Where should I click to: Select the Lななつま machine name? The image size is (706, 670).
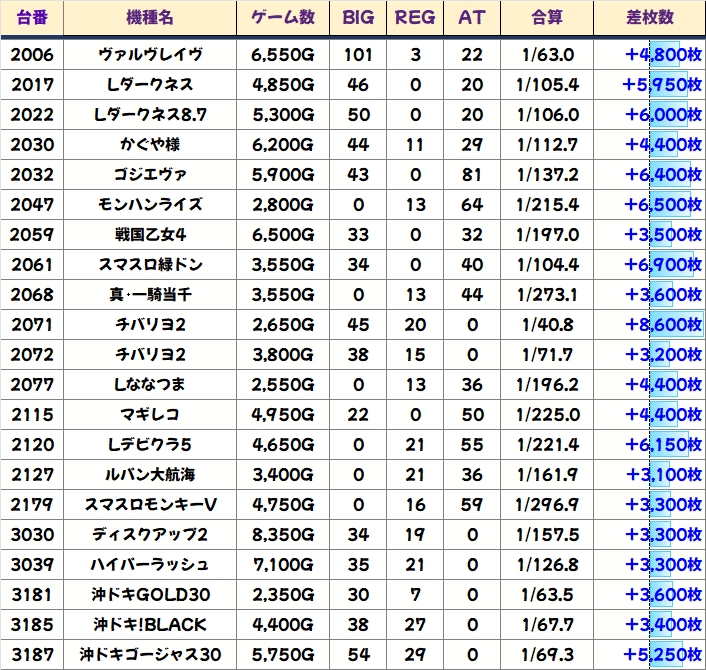point(150,385)
